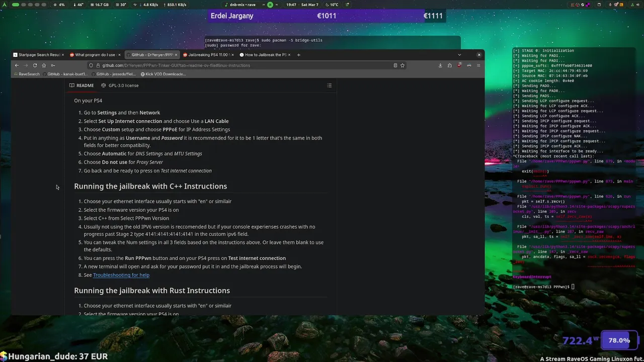Reload the GitHub page

coord(35,65)
